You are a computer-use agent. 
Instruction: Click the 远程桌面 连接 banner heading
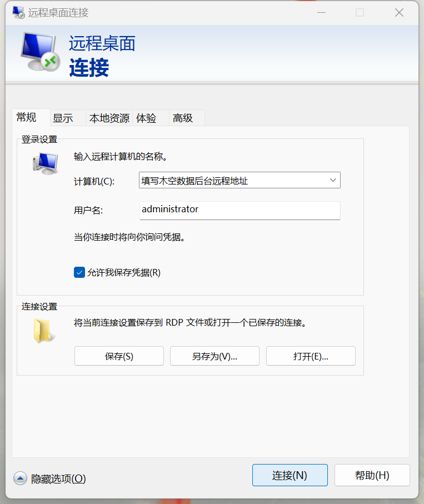coord(102,56)
